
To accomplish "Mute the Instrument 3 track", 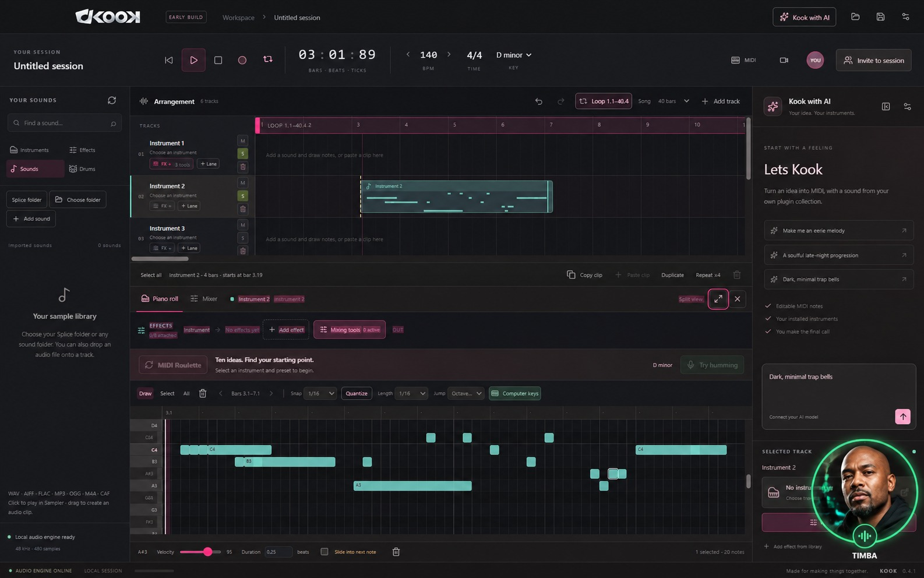I will pyautogui.click(x=243, y=225).
